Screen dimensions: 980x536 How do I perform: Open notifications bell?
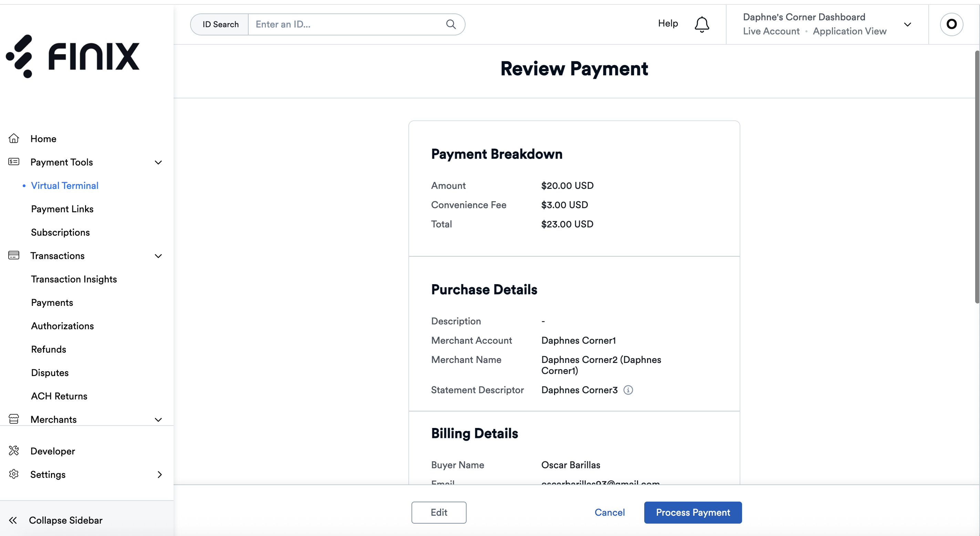(702, 24)
